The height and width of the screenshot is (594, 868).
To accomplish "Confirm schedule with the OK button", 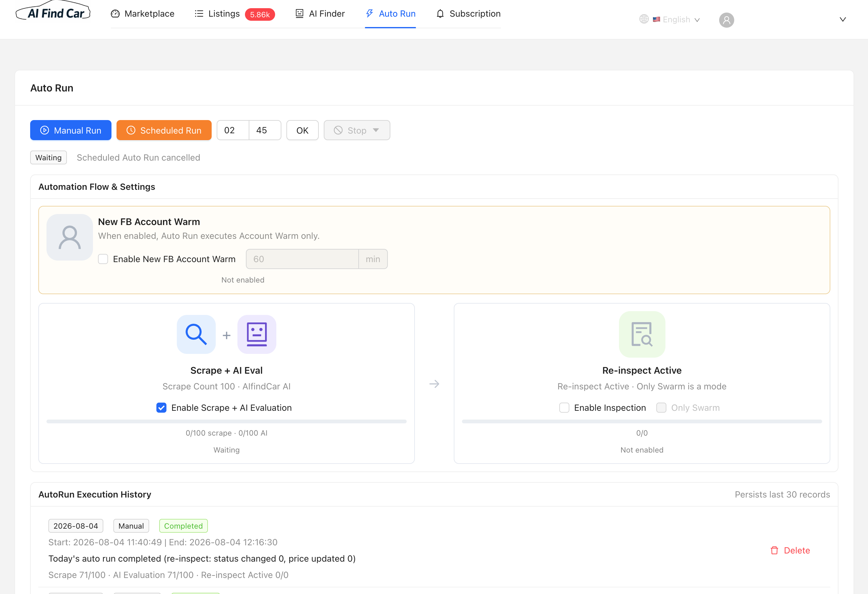I will point(302,130).
